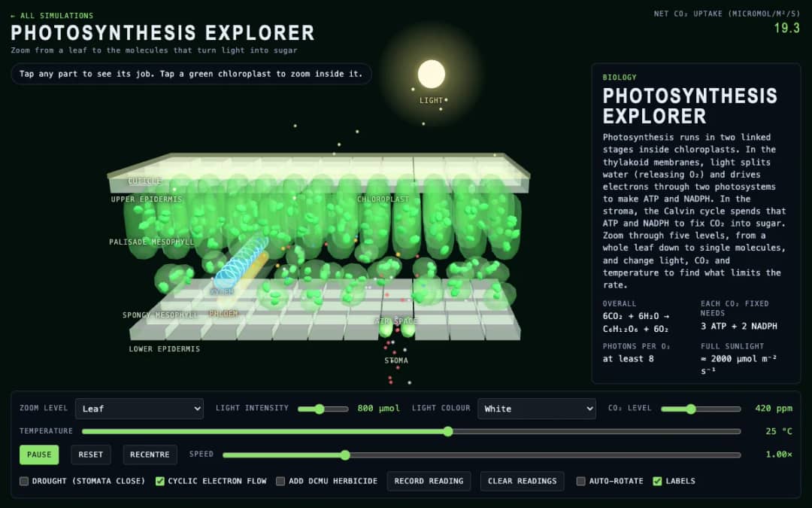Click the 'Tap any part' hint banner
Viewport: 812px width, 508px height.
click(191, 74)
